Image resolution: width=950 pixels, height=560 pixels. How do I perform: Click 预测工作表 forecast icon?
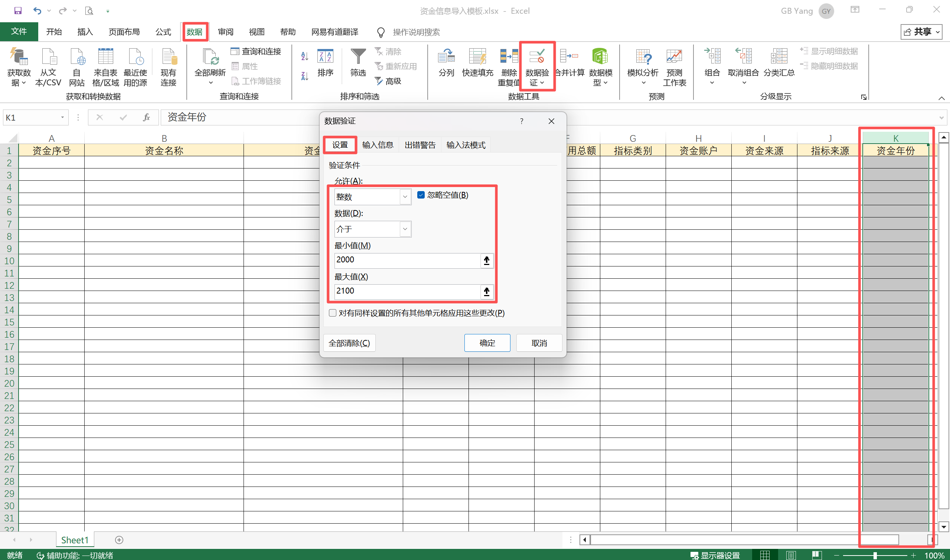point(674,67)
